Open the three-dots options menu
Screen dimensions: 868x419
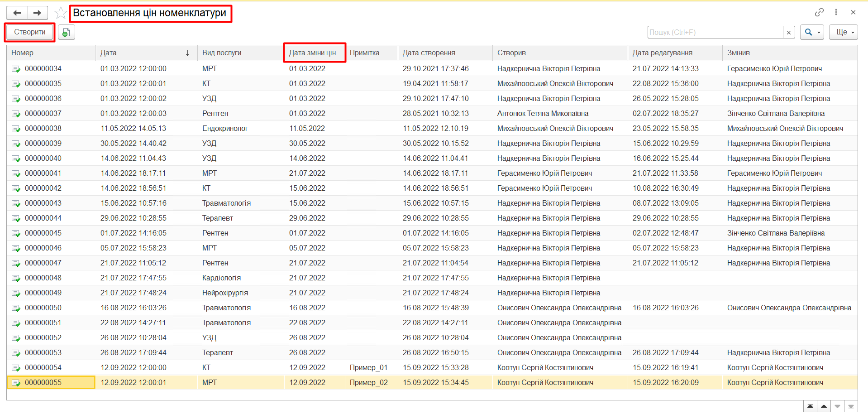(x=836, y=12)
